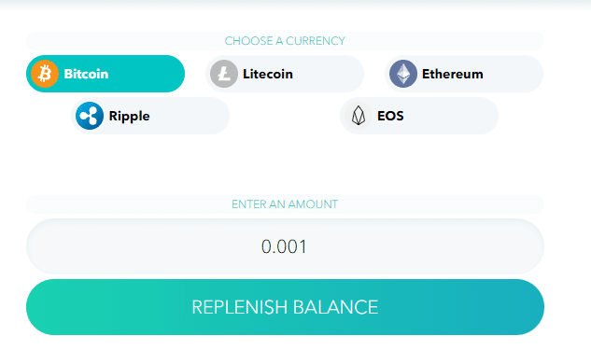591x364 pixels.
Task: Pick Ripple as the currency
Action: (150, 116)
